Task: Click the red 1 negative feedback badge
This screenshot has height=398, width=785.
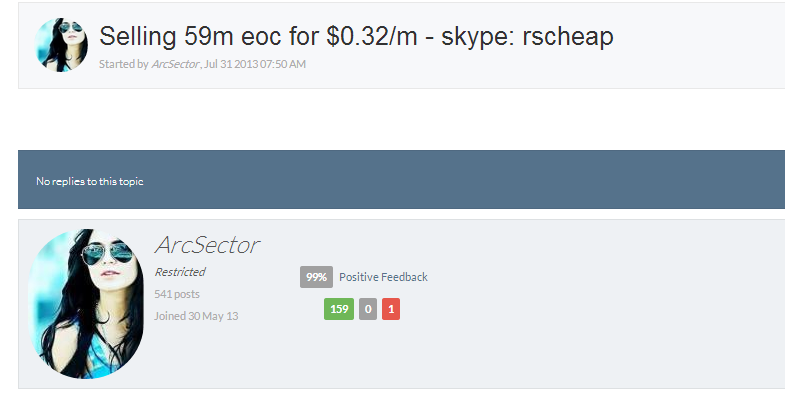Action: [391, 309]
